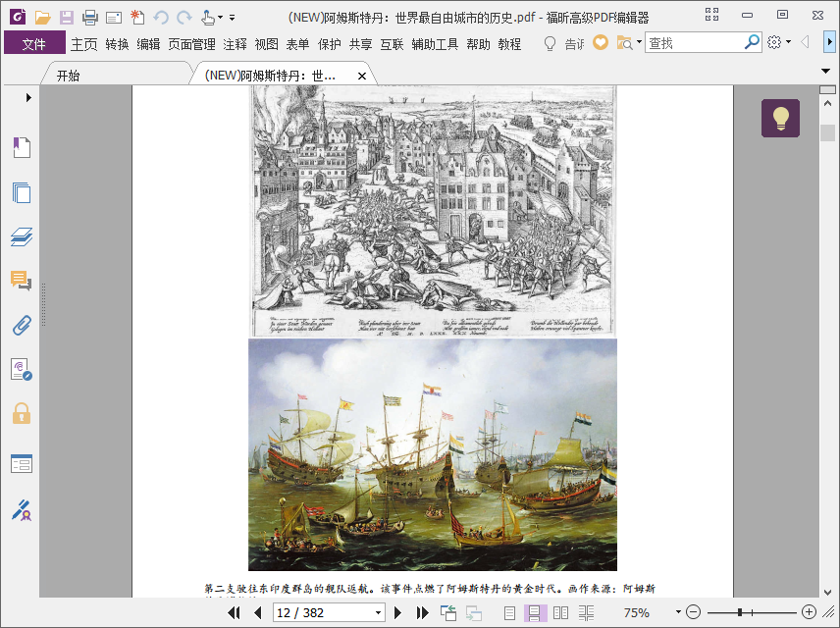Switch to continuous facing view

coord(586,612)
